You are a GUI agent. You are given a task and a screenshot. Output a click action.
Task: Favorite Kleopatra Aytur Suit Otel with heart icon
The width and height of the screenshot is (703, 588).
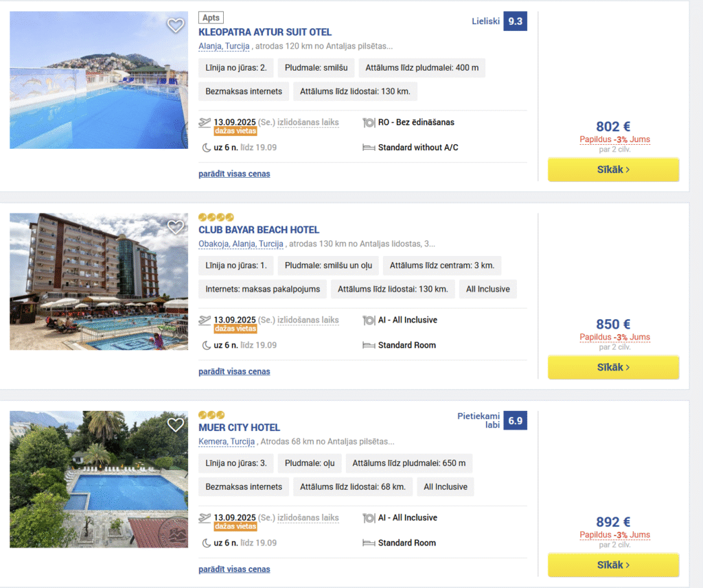(x=175, y=25)
